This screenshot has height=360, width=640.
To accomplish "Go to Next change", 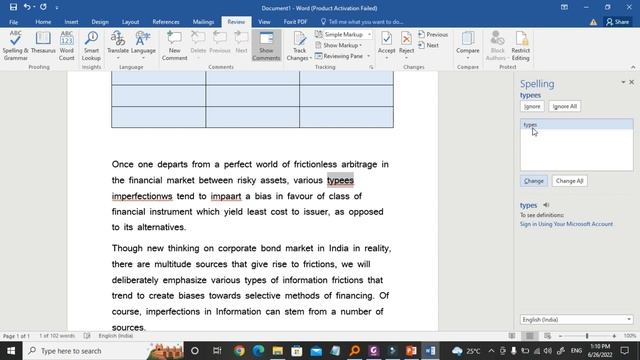I will 429,45.
